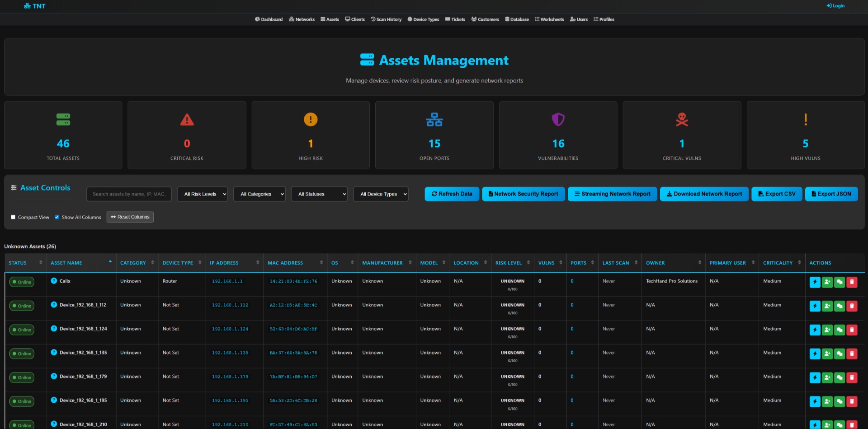Open chat icon for Device_192_168_1_112 row
The image size is (868, 429).
tap(840, 306)
